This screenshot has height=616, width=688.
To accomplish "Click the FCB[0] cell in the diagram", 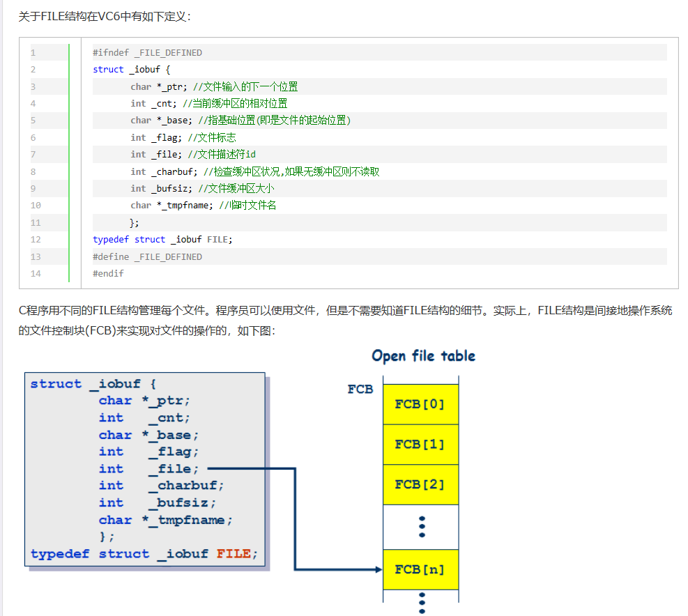I will (420, 404).
